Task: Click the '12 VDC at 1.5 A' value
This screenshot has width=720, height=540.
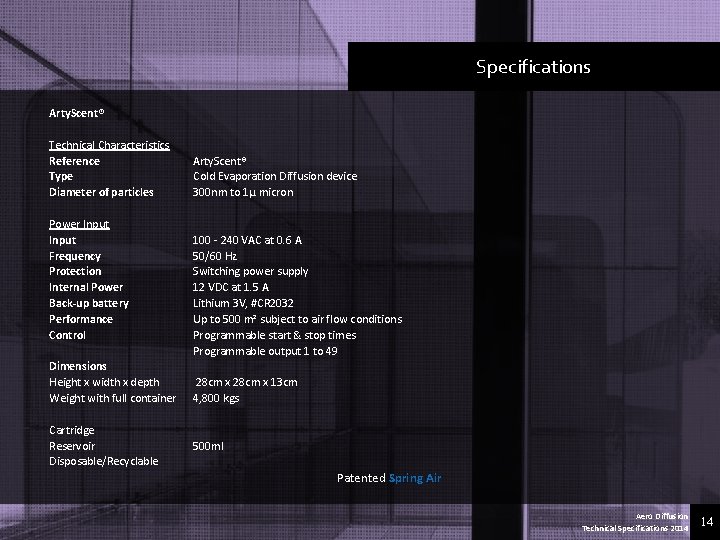Action: click(x=231, y=287)
